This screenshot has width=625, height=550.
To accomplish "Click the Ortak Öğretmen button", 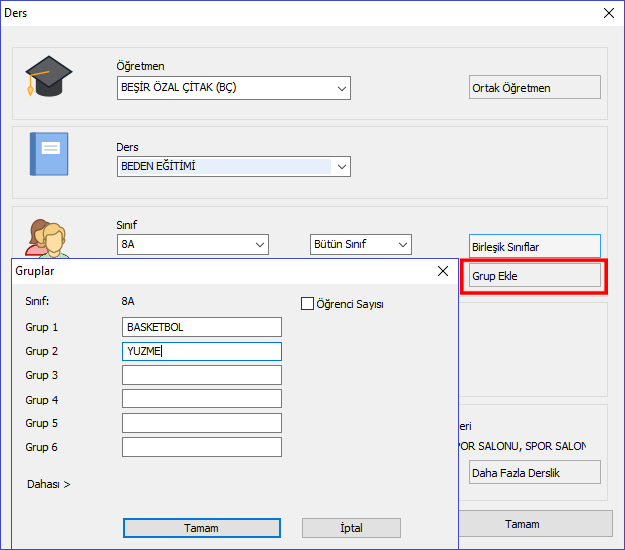I will pos(535,87).
